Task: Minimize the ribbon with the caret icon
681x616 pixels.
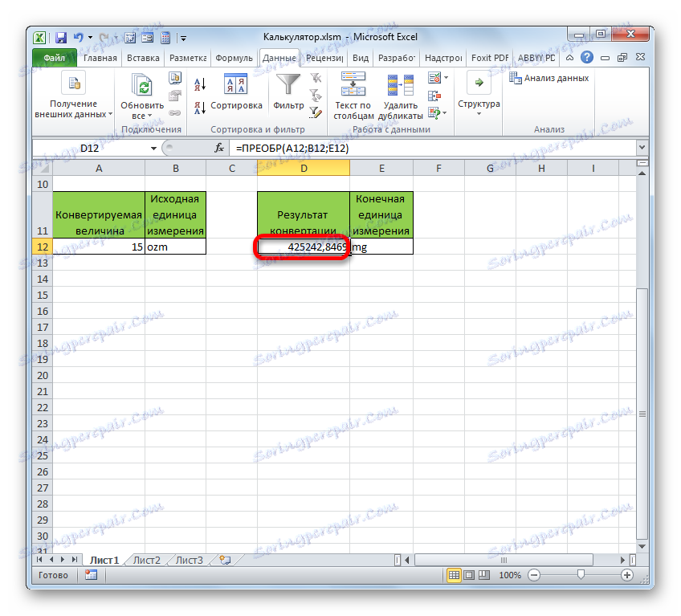Action: pos(570,57)
